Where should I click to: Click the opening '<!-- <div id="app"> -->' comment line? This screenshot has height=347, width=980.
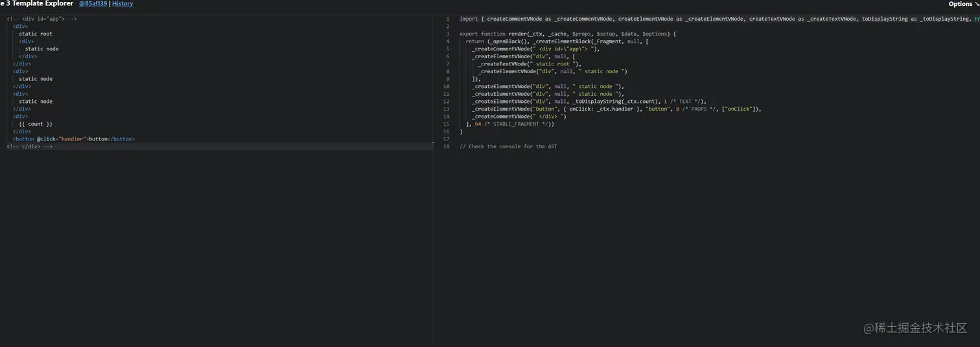[x=41, y=19]
